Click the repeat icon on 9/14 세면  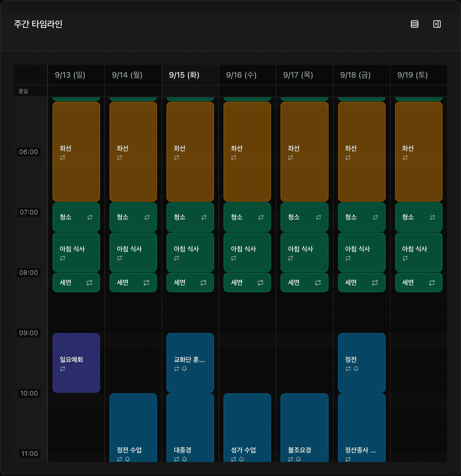(146, 283)
